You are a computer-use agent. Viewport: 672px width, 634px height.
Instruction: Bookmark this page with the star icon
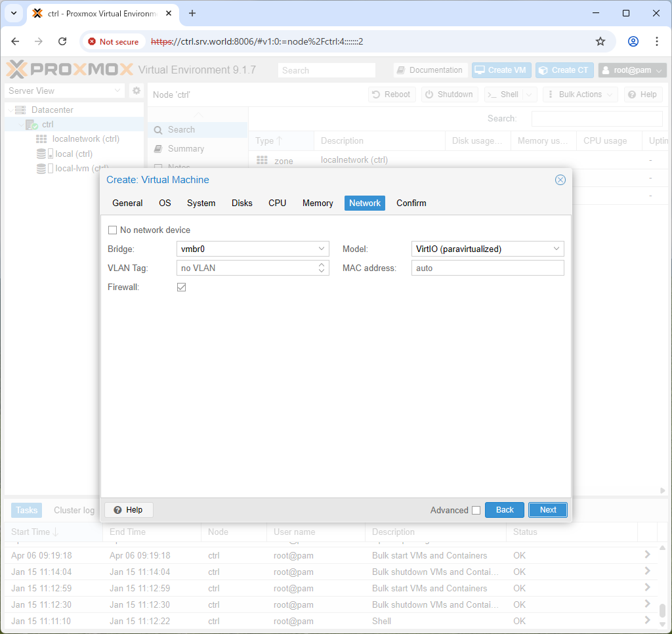pyautogui.click(x=600, y=41)
